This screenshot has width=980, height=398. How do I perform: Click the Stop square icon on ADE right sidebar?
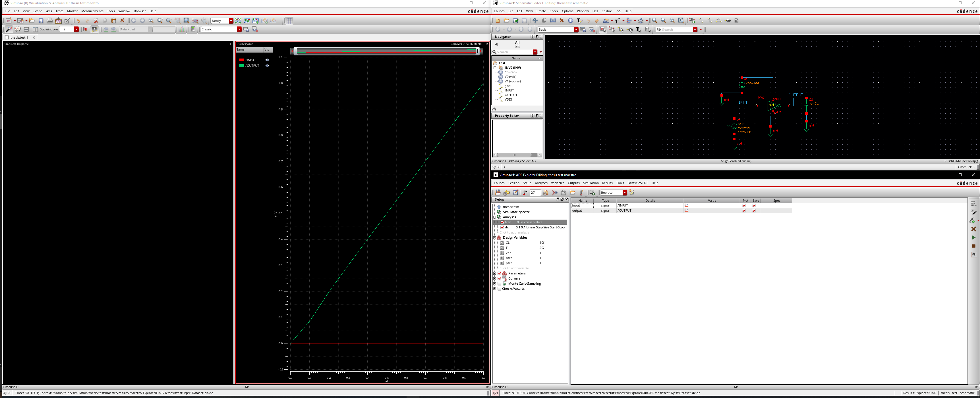[x=973, y=246]
